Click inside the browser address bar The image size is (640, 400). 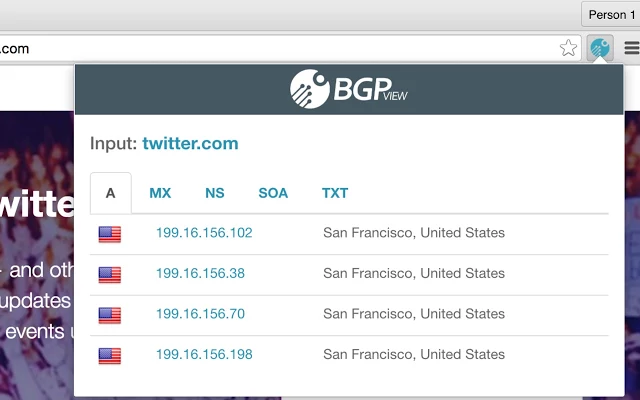point(280,48)
